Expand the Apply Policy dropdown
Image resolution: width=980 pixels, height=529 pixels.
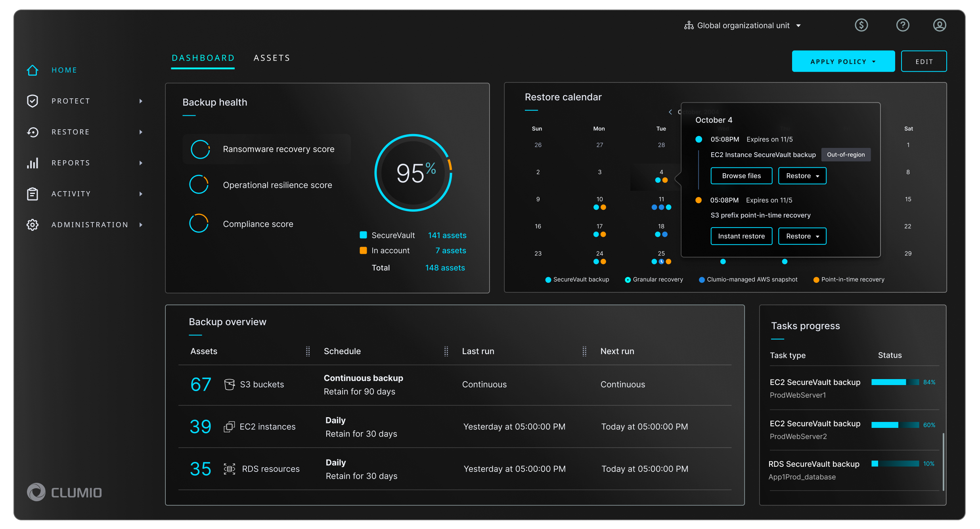pos(843,61)
